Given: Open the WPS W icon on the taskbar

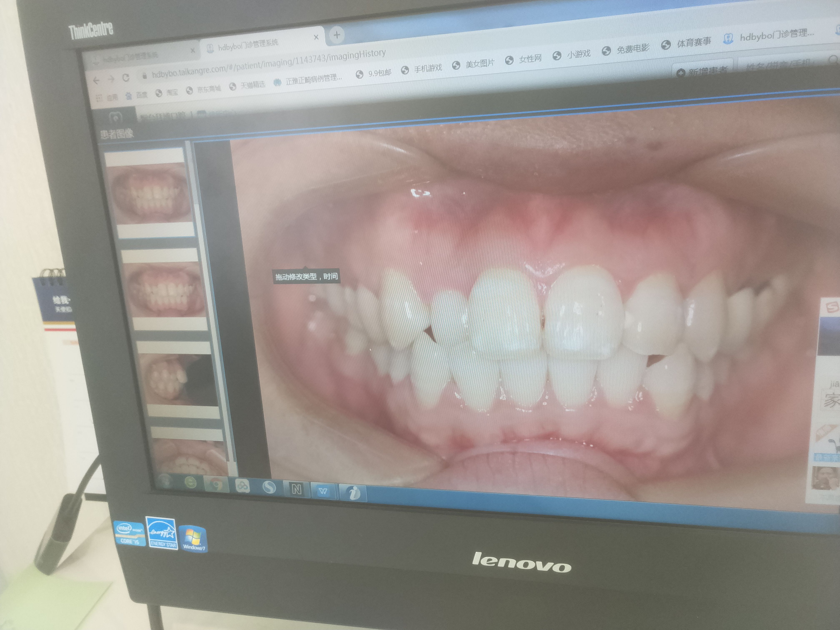Looking at the screenshot, I should [x=323, y=491].
